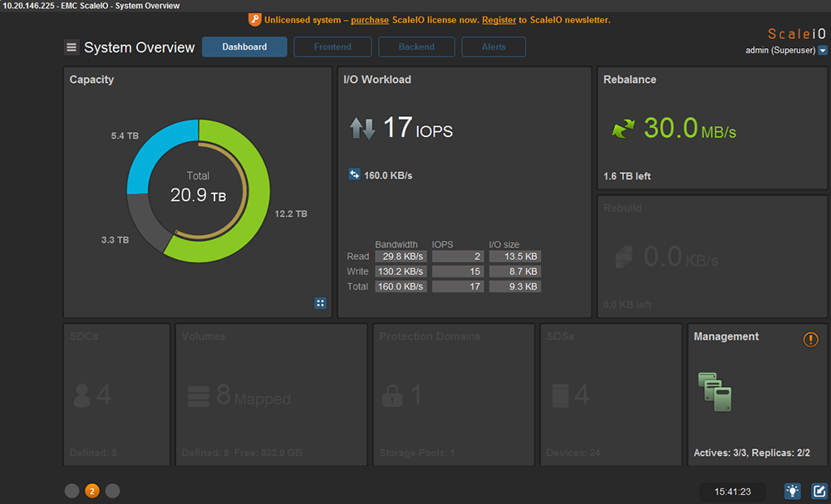Click the Protection Domains lock icon

(392, 396)
